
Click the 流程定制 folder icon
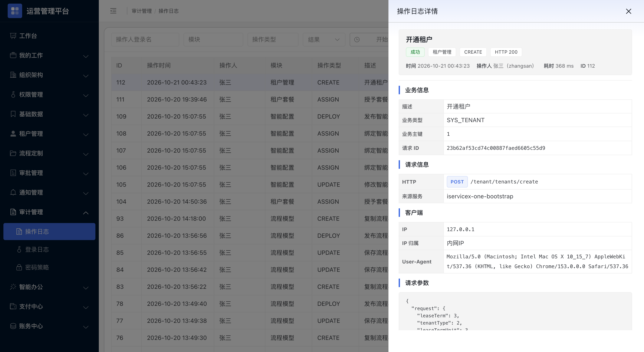coord(13,153)
